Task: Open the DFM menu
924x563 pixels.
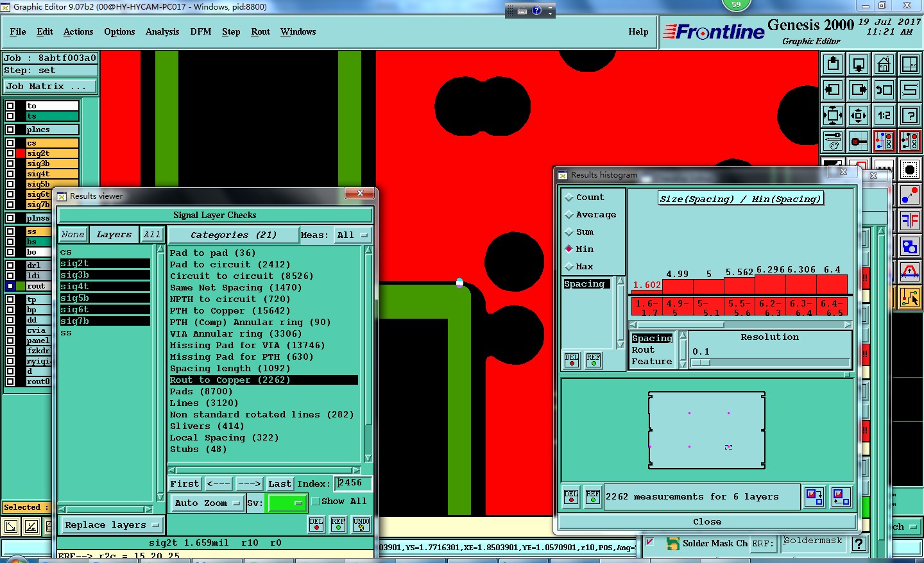Action: click(201, 31)
